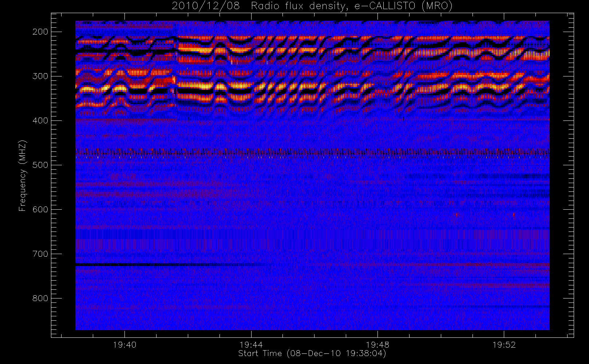The width and height of the screenshot is (589, 364).
Task: Click the 'Frequency (MHZ)' axis label
Action: (x=23, y=175)
